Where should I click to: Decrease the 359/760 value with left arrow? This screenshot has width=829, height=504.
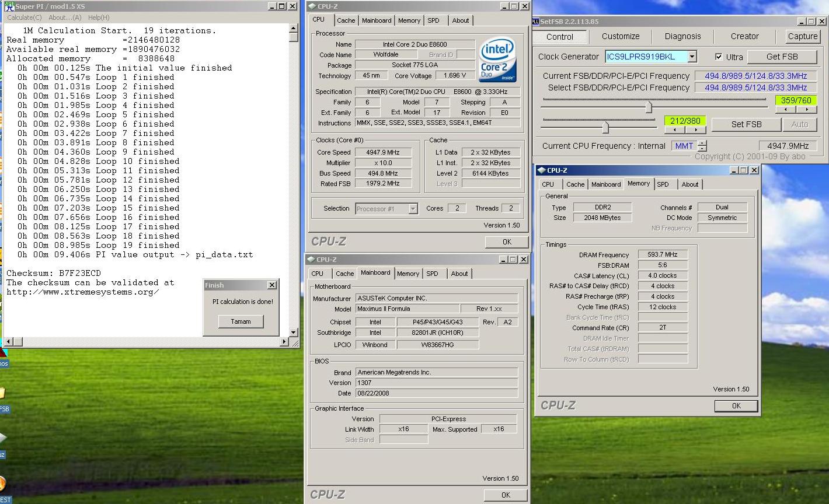[x=786, y=109]
